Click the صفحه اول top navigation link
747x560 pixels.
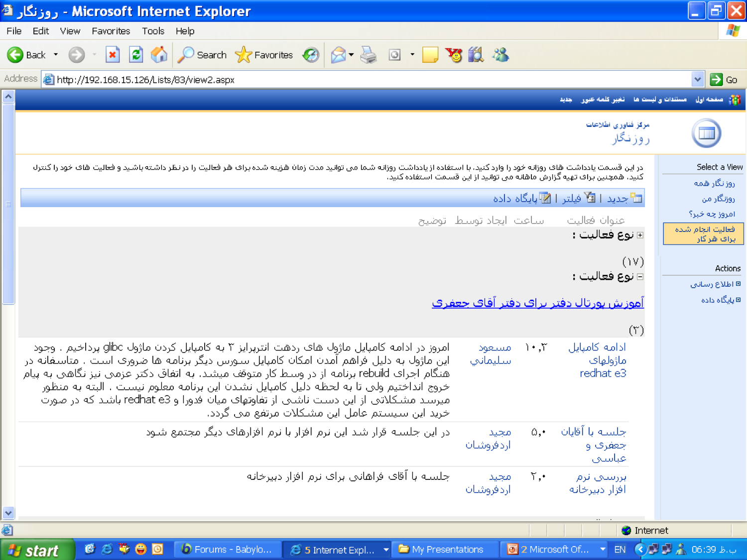coord(709,100)
